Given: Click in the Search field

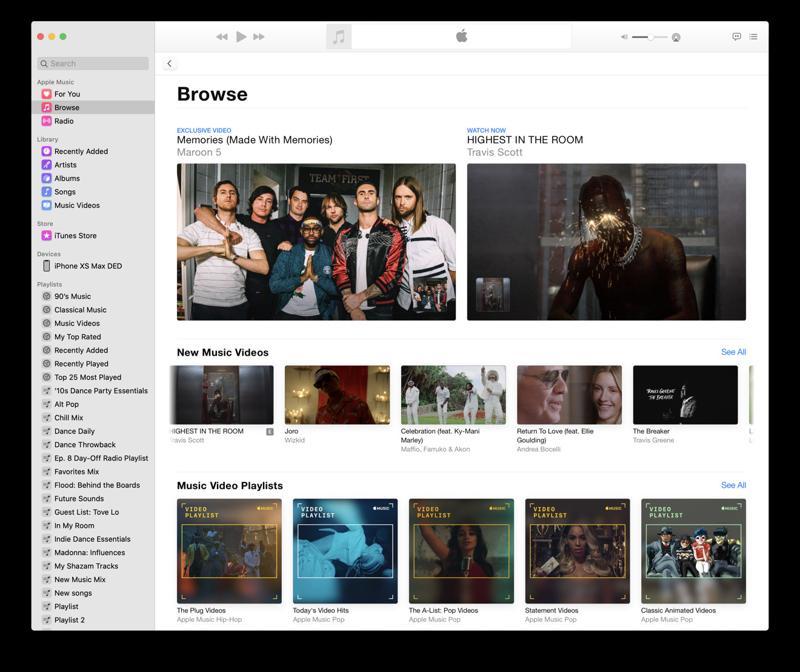Looking at the screenshot, I should 93,64.
